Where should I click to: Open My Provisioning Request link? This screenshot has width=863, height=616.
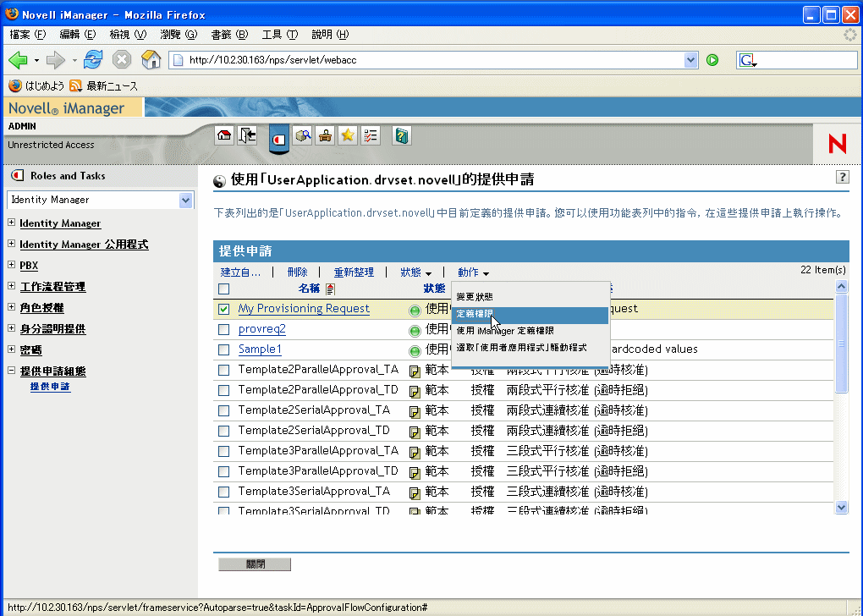click(304, 308)
